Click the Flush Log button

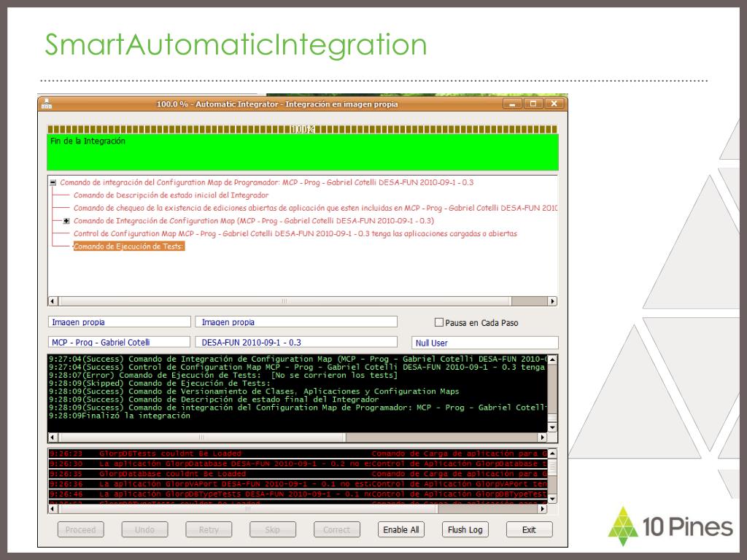465,529
